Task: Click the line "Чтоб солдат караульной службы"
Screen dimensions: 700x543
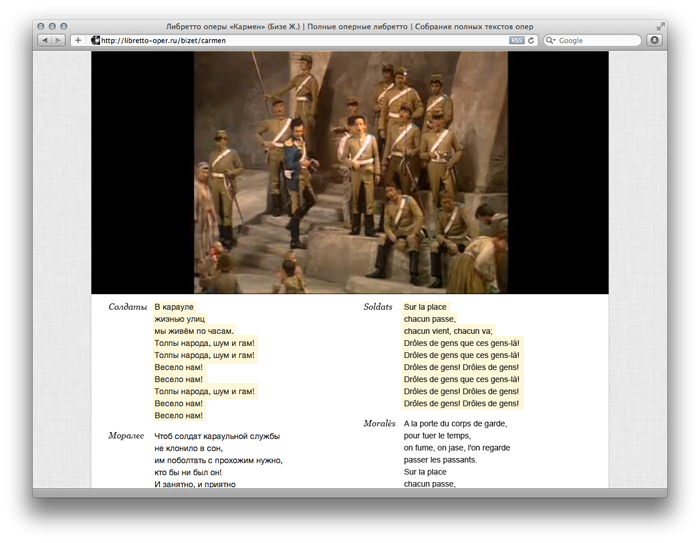Action: coord(217,436)
